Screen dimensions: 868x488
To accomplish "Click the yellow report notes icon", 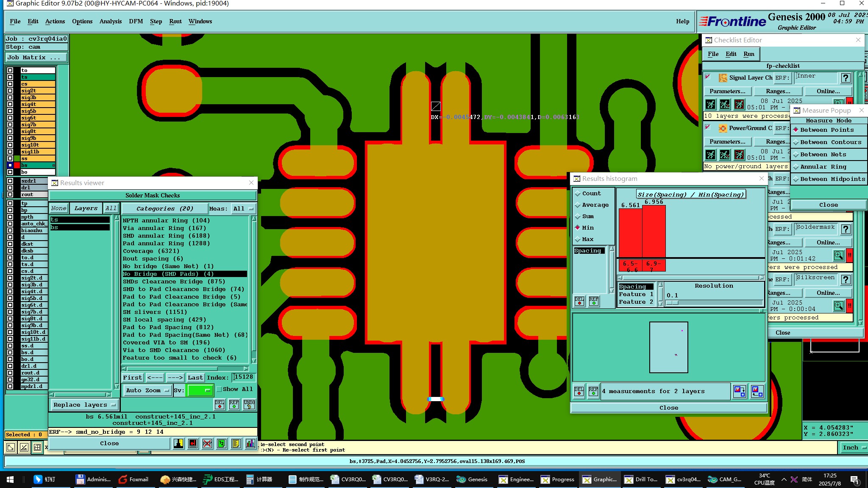I will [x=236, y=444].
